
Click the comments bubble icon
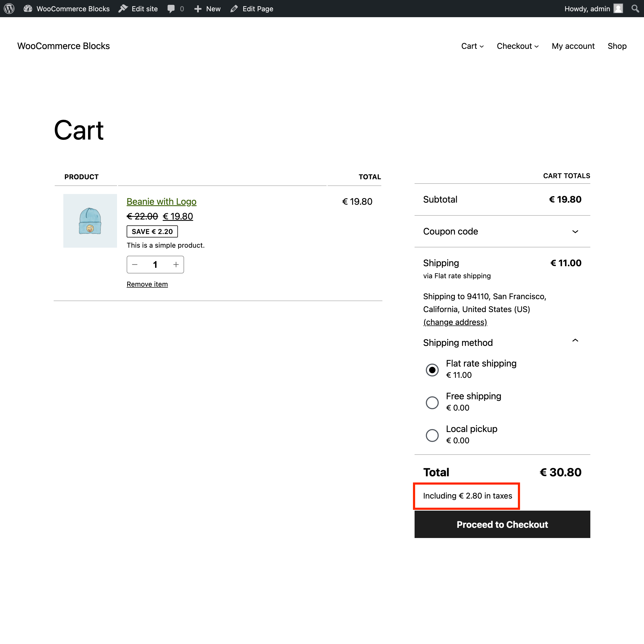tap(172, 9)
